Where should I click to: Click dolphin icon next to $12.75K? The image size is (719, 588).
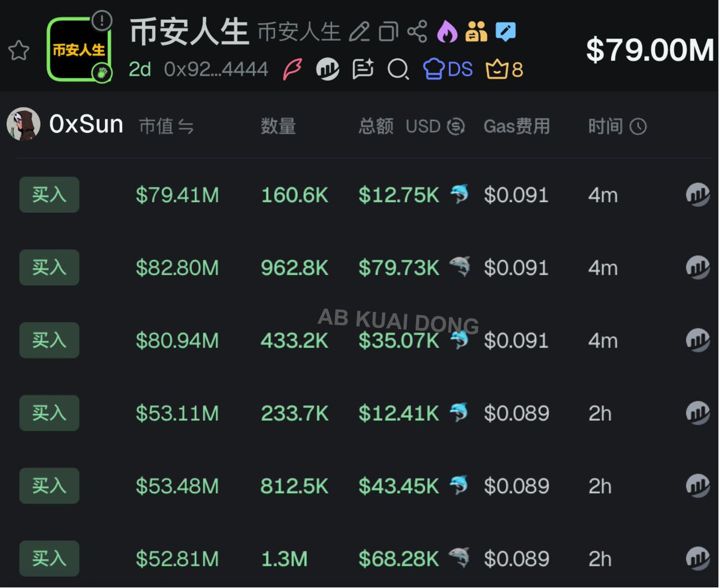point(460,194)
